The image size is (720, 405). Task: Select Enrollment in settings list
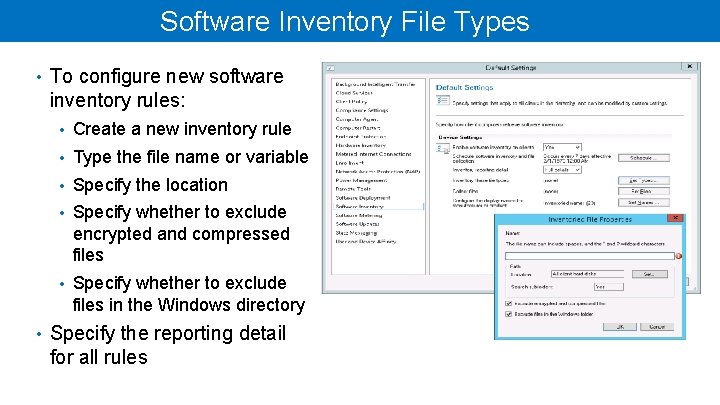(x=349, y=163)
